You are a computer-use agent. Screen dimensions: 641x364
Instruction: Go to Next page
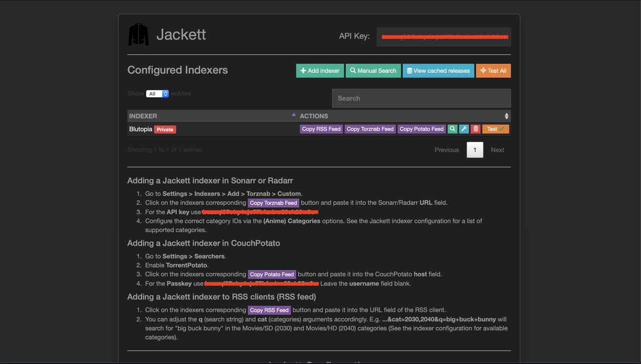[x=497, y=150]
